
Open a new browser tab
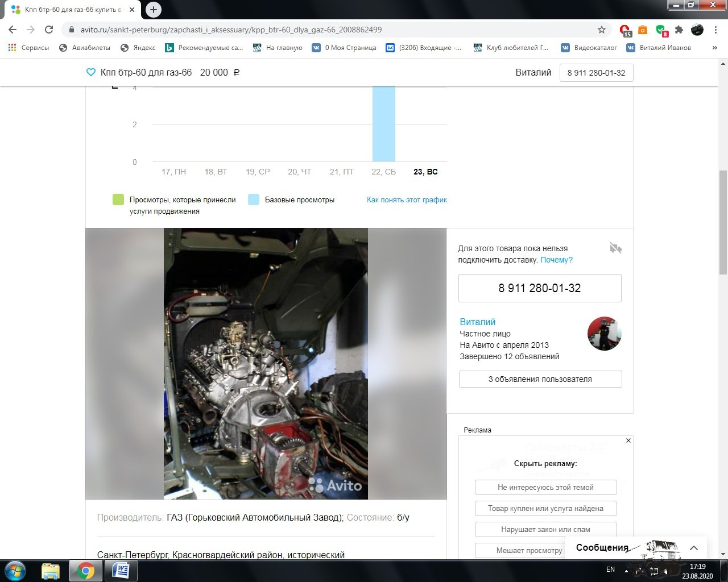point(154,9)
